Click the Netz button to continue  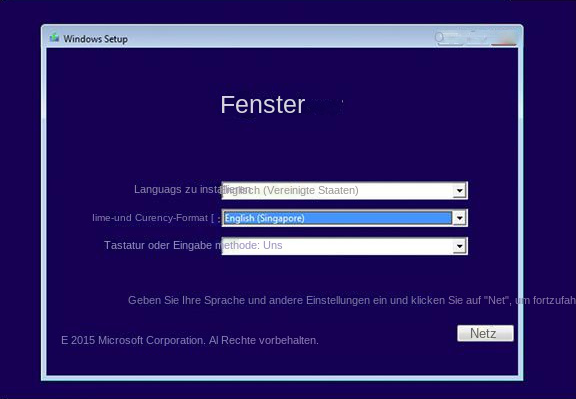point(485,333)
